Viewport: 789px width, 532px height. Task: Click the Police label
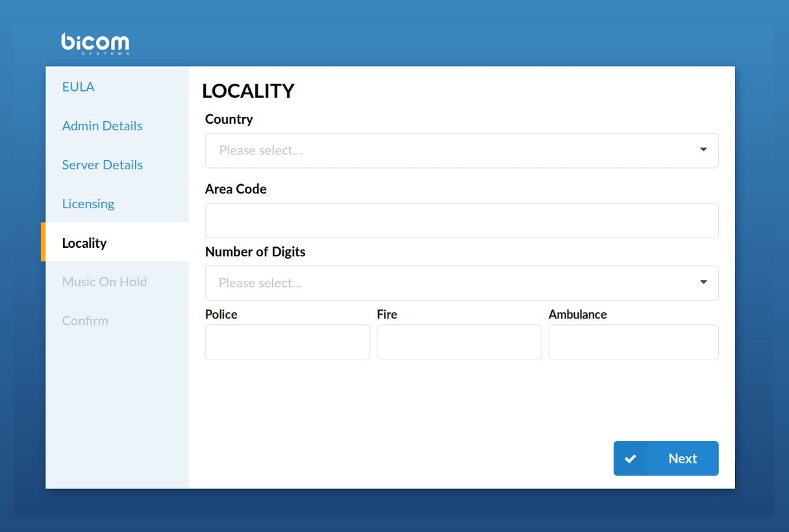221,314
